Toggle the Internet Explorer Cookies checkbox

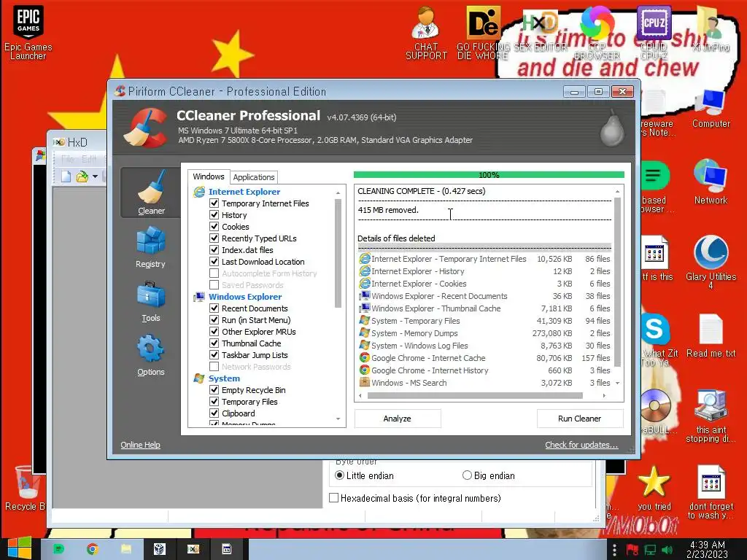(x=214, y=227)
